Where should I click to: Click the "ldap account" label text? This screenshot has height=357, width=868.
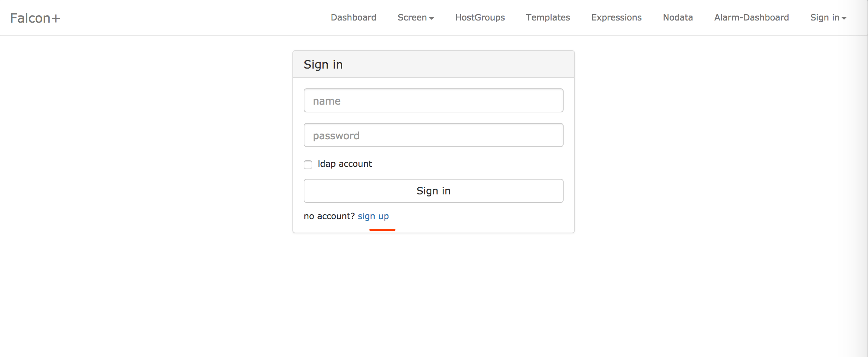(345, 164)
